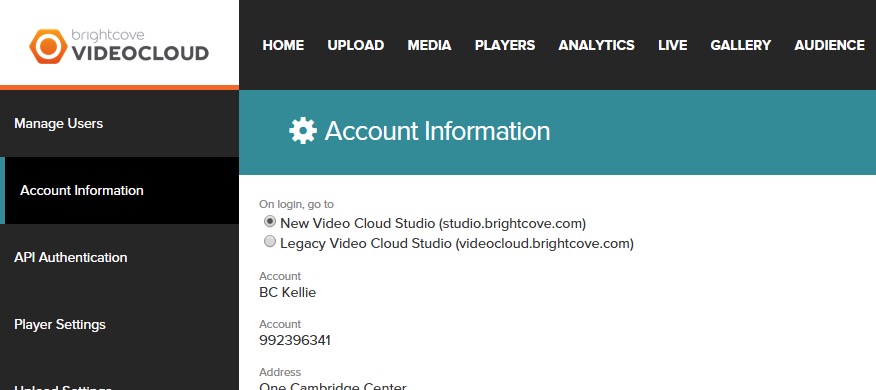Open the GALLERY module
Image resolution: width=876 pixels, height=390 pixels.
click(741, 45)
